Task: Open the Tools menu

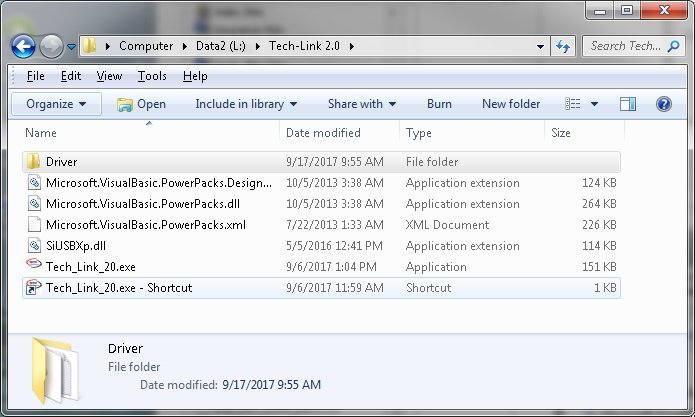Action: tap(152, 76)
